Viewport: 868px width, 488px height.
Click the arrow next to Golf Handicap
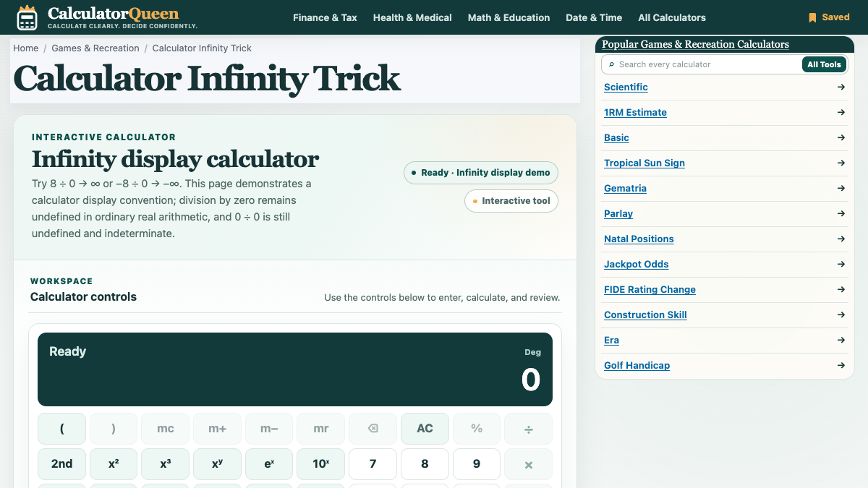841,365
